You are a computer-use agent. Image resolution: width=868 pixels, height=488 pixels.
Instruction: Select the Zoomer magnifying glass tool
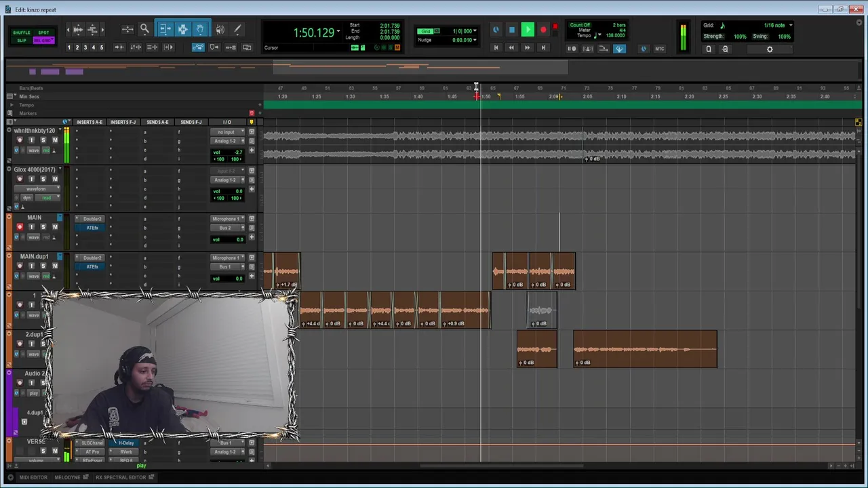144,29
